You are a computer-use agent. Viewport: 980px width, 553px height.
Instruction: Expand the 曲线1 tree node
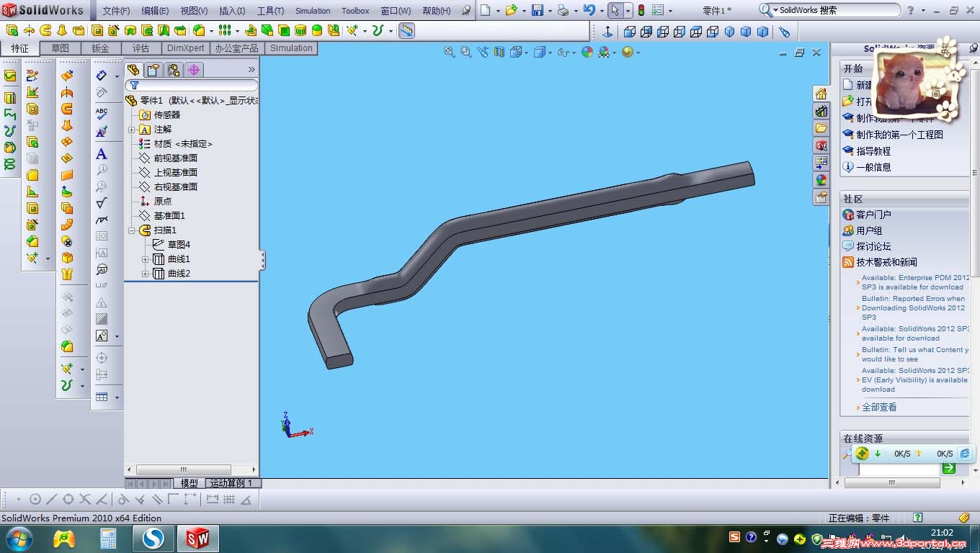pos(145,259)
